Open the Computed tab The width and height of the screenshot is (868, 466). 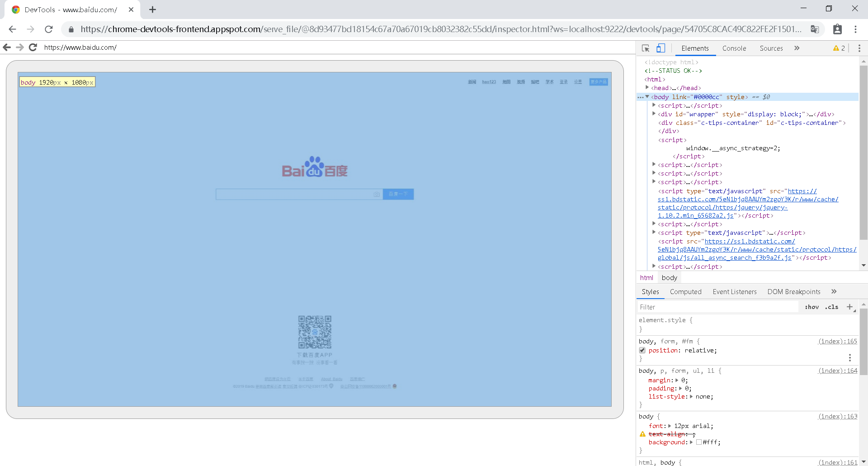pos(686,292)
